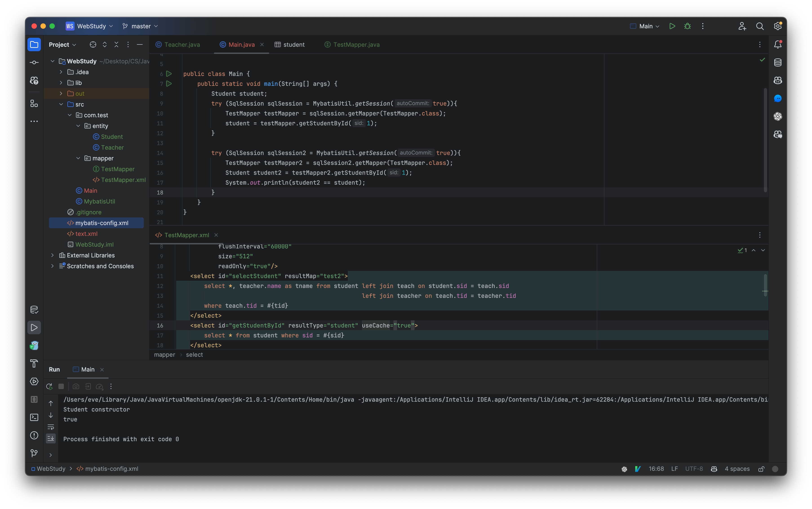Image resolution: width=812 pixels, height=509 pixels.
Task: Open MybatisUtil class in project tree
Action: click(99, 201)
